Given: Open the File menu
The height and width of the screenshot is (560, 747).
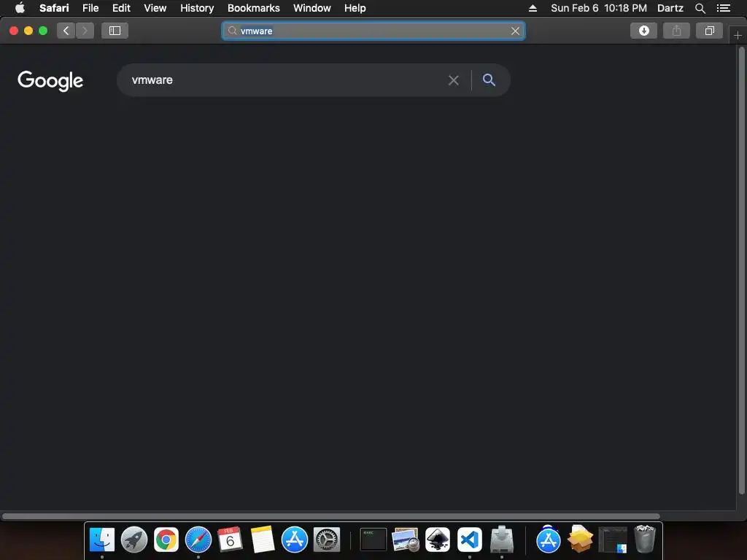Looking at the screenshot, I should [x=90, y=8].
